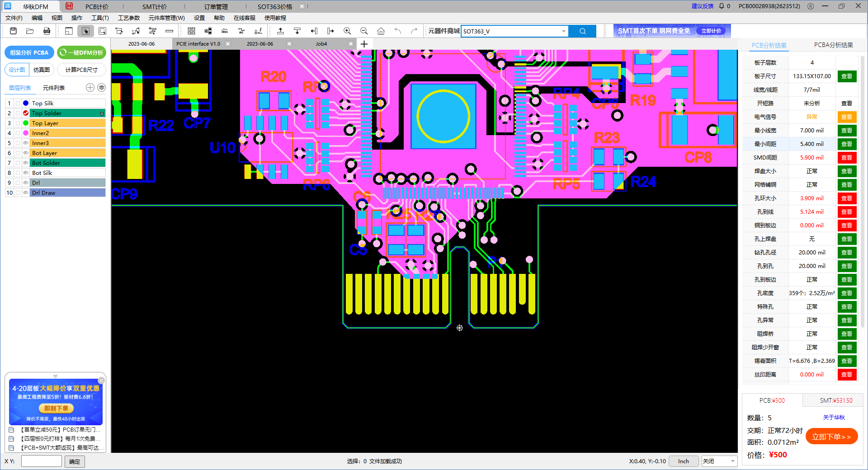Add new tab with plus icon

(364, 44)
